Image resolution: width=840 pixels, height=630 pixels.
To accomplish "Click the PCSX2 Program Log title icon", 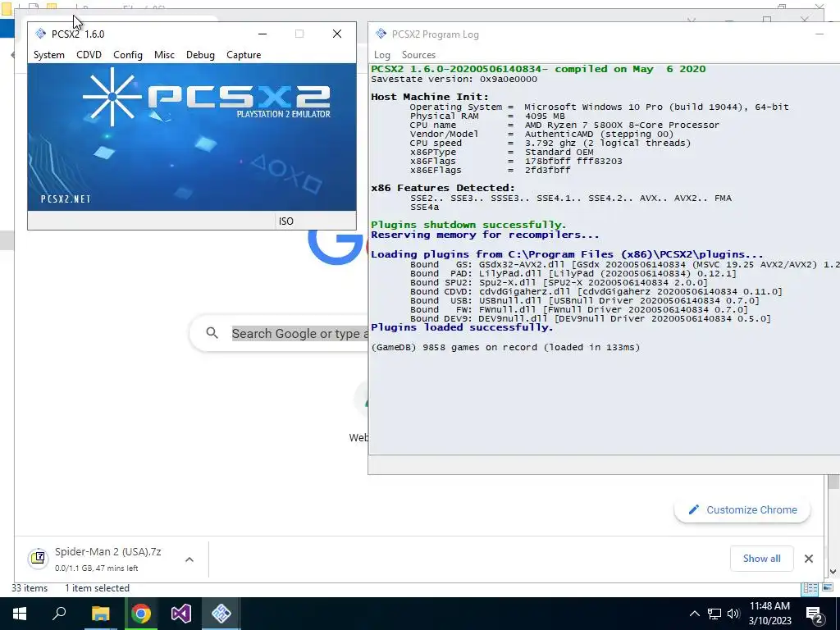I will (x=381, y=34).
